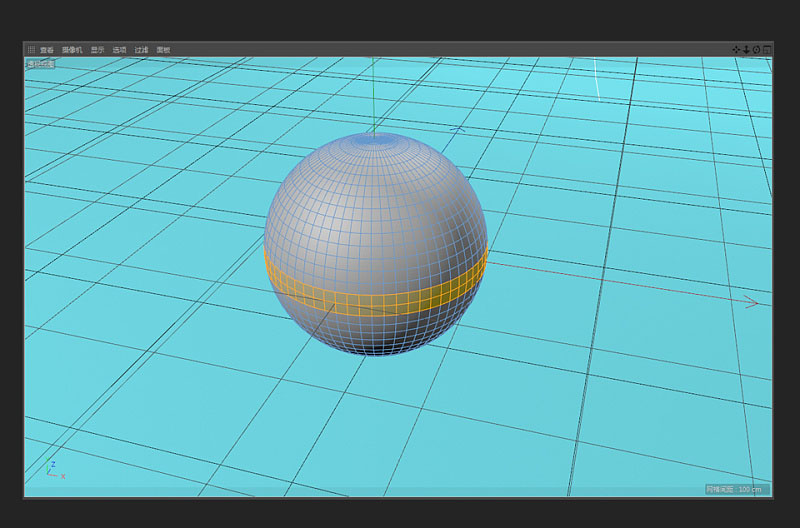Open the 查看 (View) menu
Viewport: 800px width, 528px height.
click(x=47, y=49)
